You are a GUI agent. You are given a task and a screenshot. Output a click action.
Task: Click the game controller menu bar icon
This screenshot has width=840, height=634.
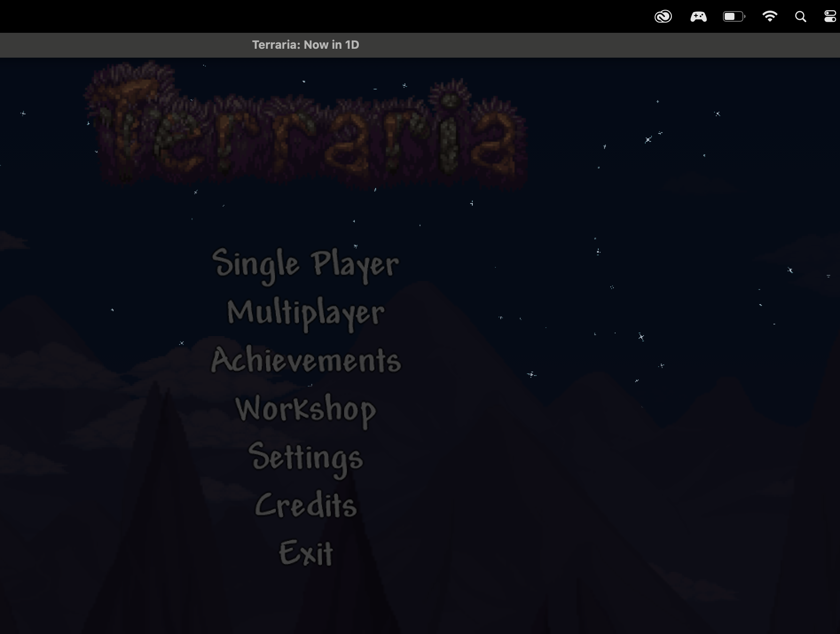pos(699,17)
